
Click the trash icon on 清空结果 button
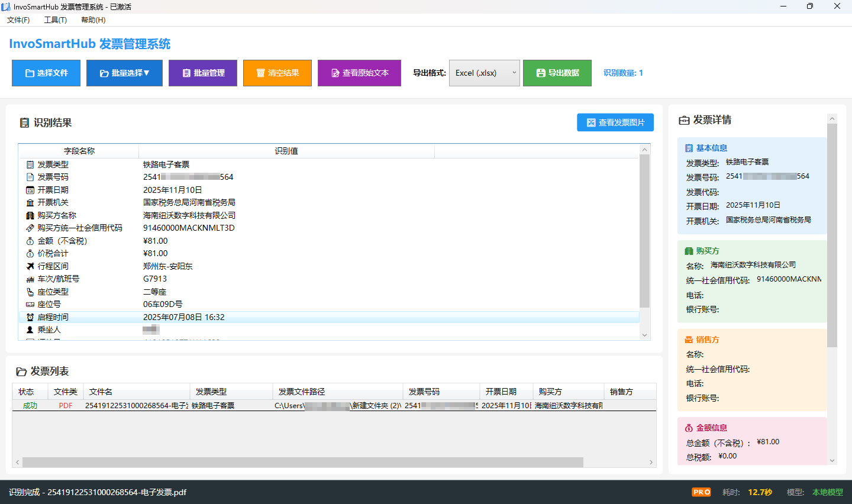[x=260, y=73]
